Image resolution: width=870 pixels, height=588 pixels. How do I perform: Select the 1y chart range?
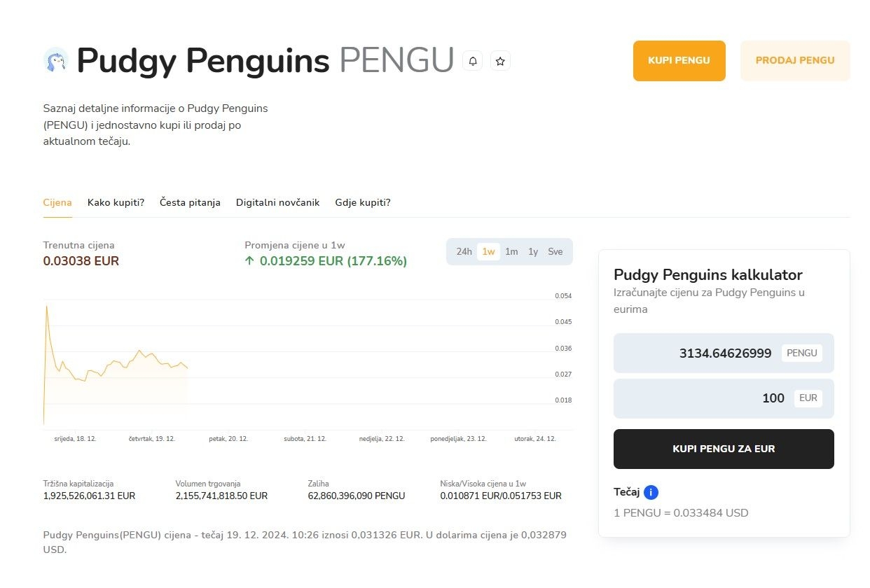tap(533, 252)
